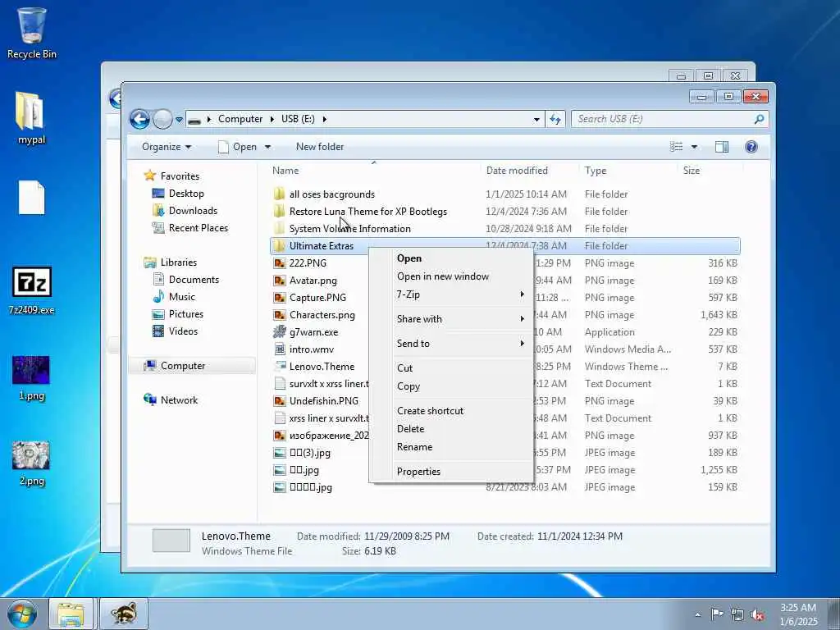Click the change view icon
Viewport: 840px width, 630px height.
pyautogui.click(x=677, y=147)
